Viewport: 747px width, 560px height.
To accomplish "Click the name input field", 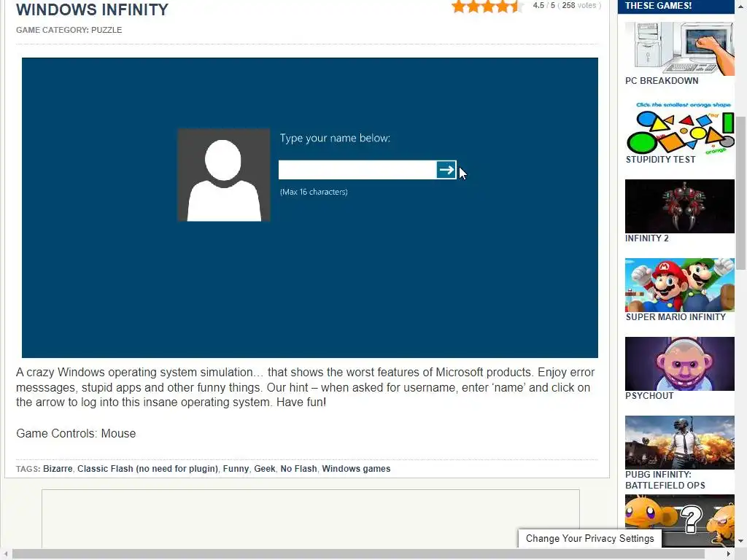I will tap(357, 170).
